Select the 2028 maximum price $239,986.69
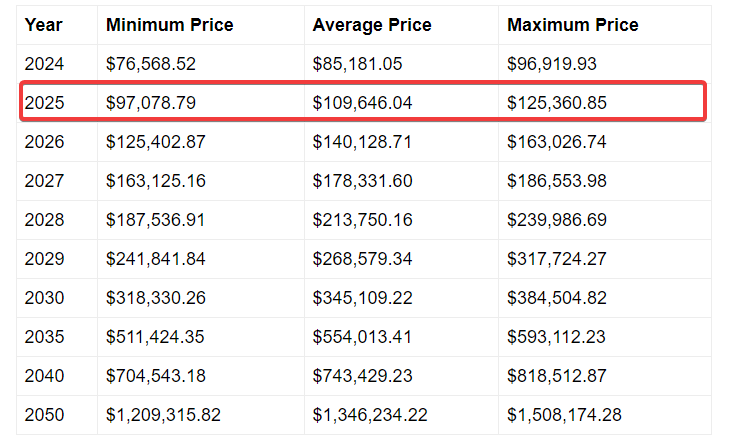Screen dimensions: 734x445 point(557,220)
